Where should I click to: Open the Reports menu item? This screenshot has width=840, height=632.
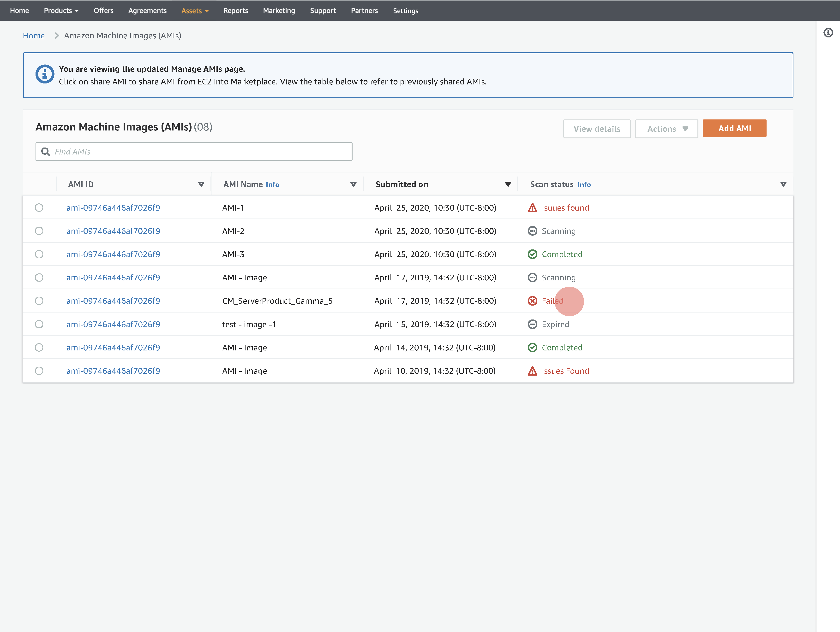(x=235, y=11)
